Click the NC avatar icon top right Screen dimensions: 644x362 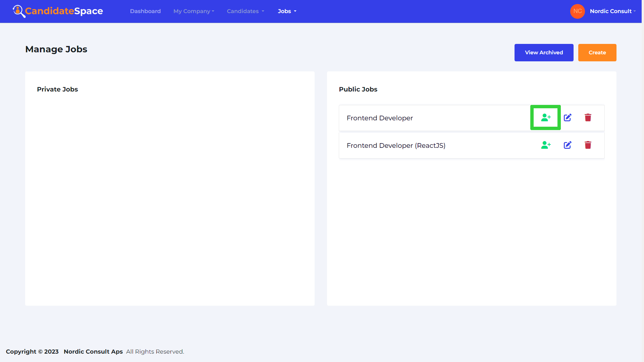pos(578,11)
